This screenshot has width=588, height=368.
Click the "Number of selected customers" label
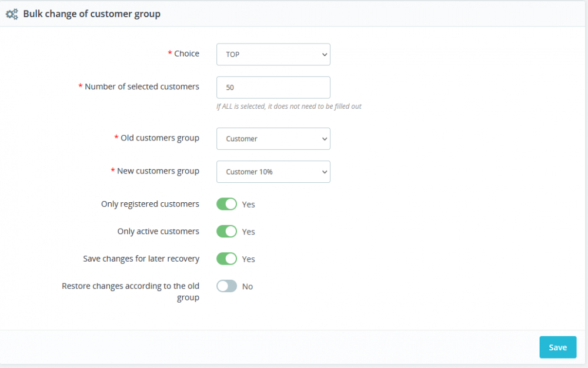click(142, 86)
